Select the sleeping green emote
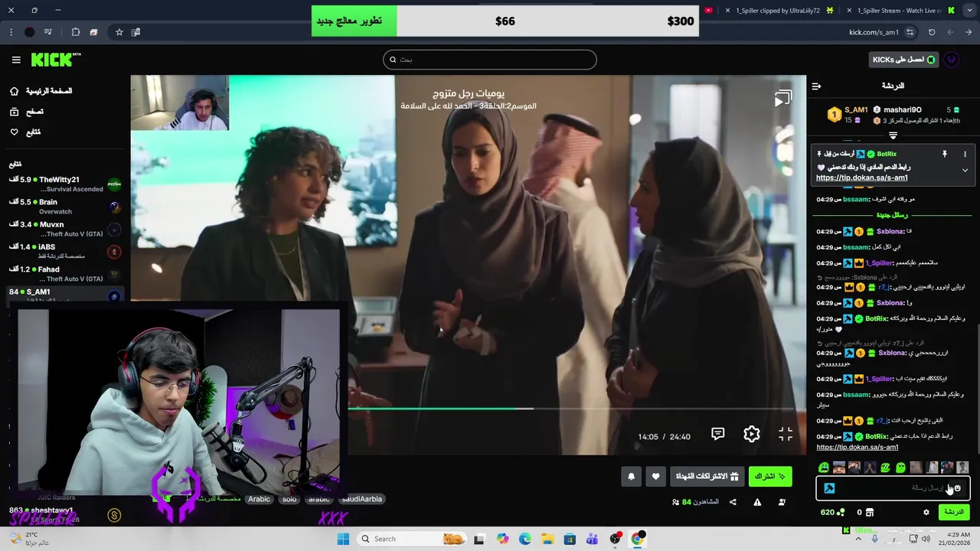Screen dimensions: 980x551 pyautogui.click(x=886, y=467)
